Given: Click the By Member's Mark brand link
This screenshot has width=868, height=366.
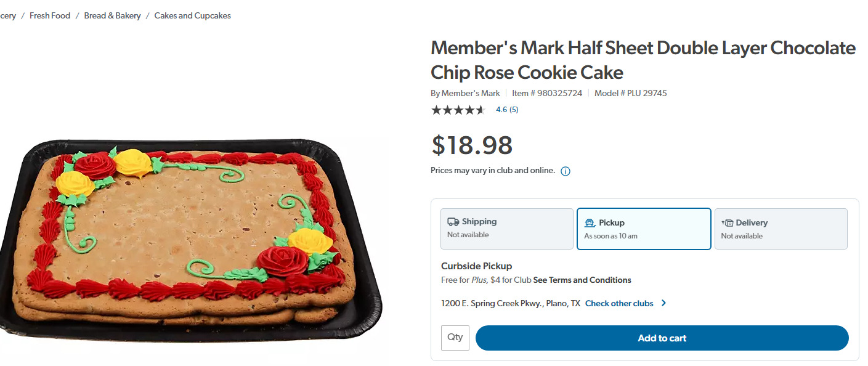Looking at the screenshot, I should [x=465, y=93].
